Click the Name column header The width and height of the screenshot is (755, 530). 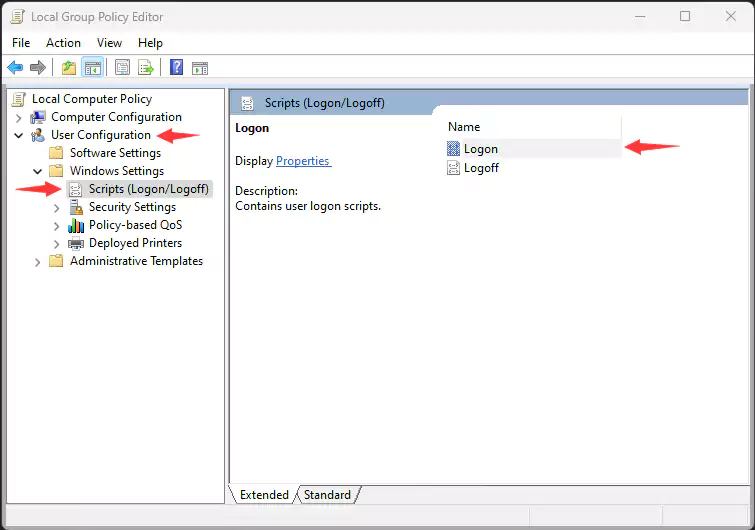[x=464, y=127]
